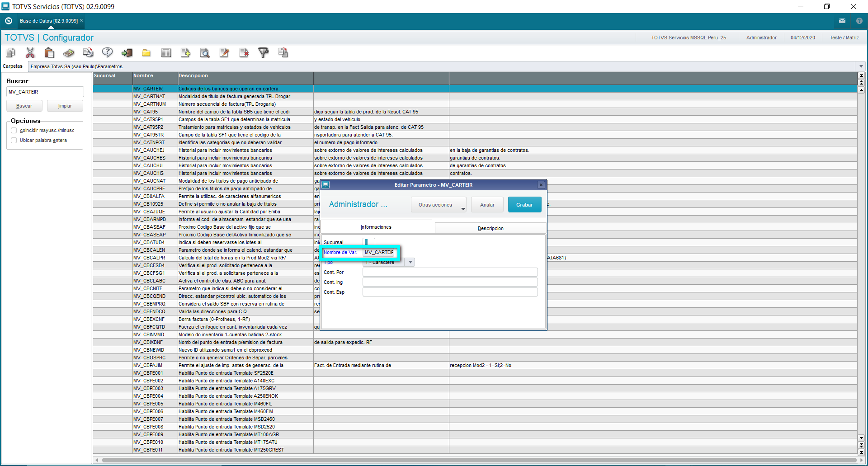The width and height of the screenshot is (868, 466).
Task: Click the vertical scrollbar down arrow
Action: click(861, 438)
